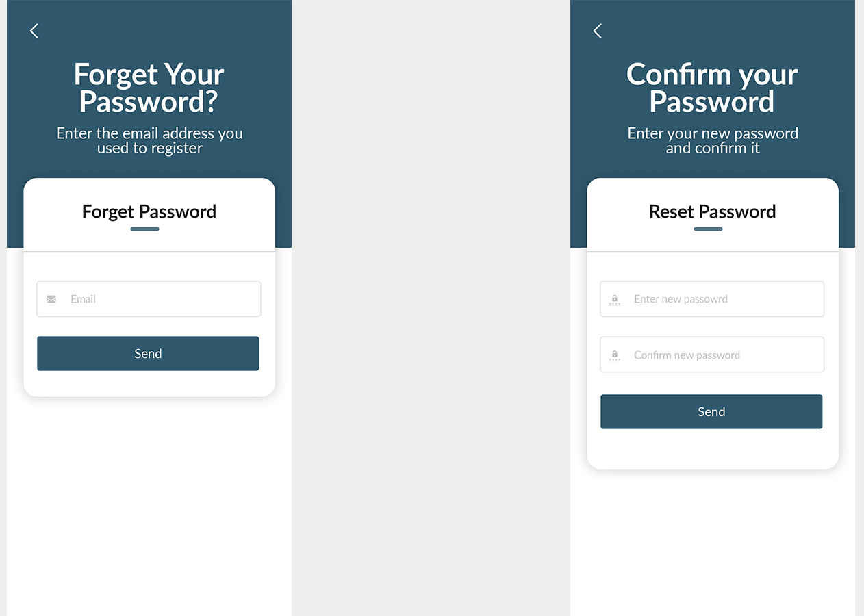This screenshot has height=616, width=864.
Task: Tap the back arrow on Confirm your Password screen
Action: point(598,31)
